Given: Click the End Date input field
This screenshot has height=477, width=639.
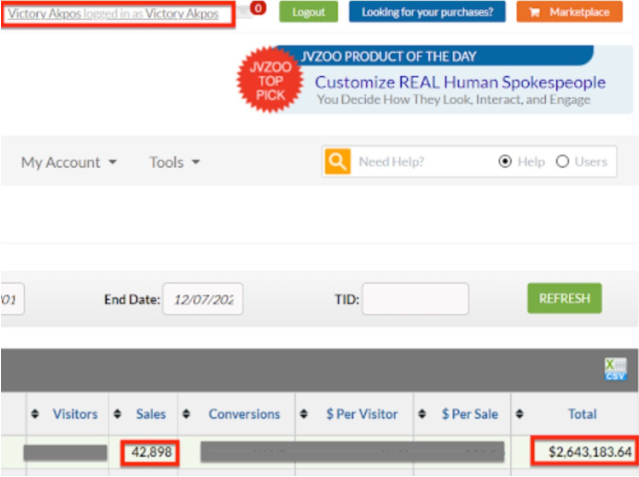Looking at the screenshot, I should 203,299.
